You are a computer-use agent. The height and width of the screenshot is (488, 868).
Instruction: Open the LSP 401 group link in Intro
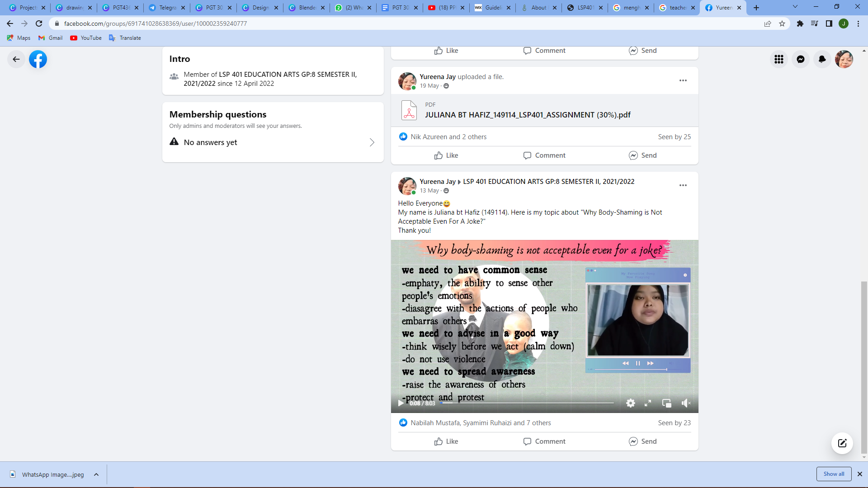tap(270, 79)
